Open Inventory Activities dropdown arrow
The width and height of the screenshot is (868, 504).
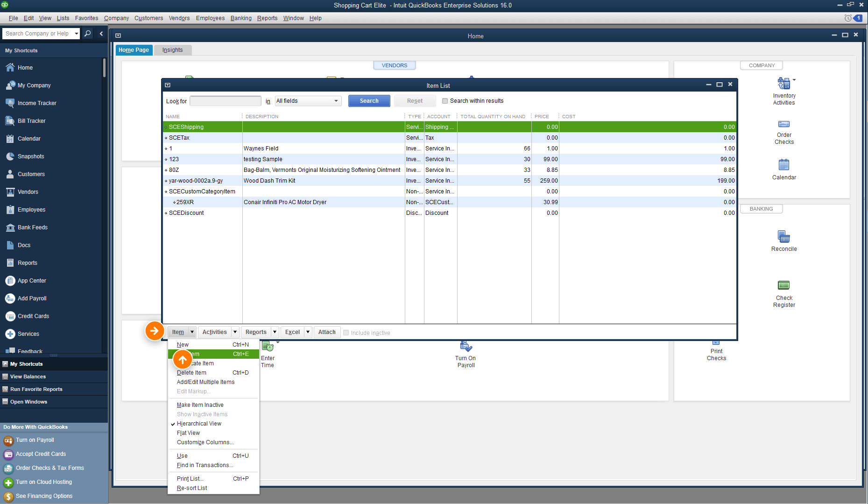point(794,80)
